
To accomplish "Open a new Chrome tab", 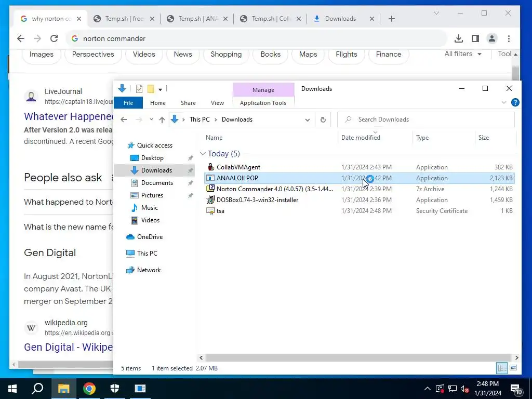I will coord(392,19).
